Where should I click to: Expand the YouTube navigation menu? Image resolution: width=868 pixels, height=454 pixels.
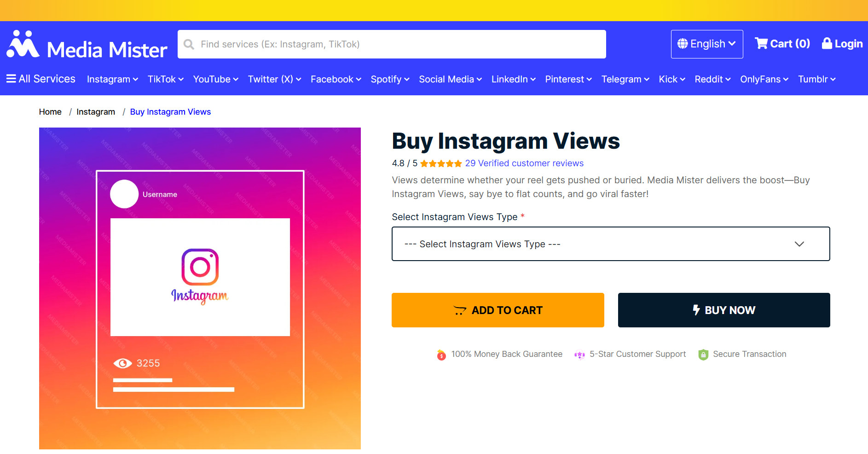click(215, 79)
